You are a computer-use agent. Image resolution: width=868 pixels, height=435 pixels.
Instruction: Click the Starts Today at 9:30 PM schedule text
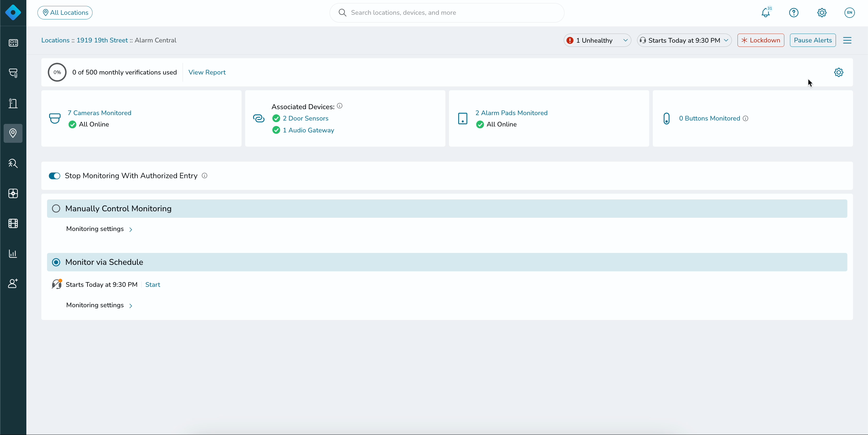(102, 284)
